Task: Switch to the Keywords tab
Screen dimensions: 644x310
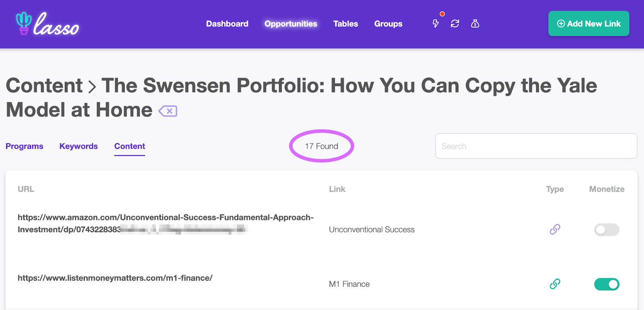Action: pos(78,146)
